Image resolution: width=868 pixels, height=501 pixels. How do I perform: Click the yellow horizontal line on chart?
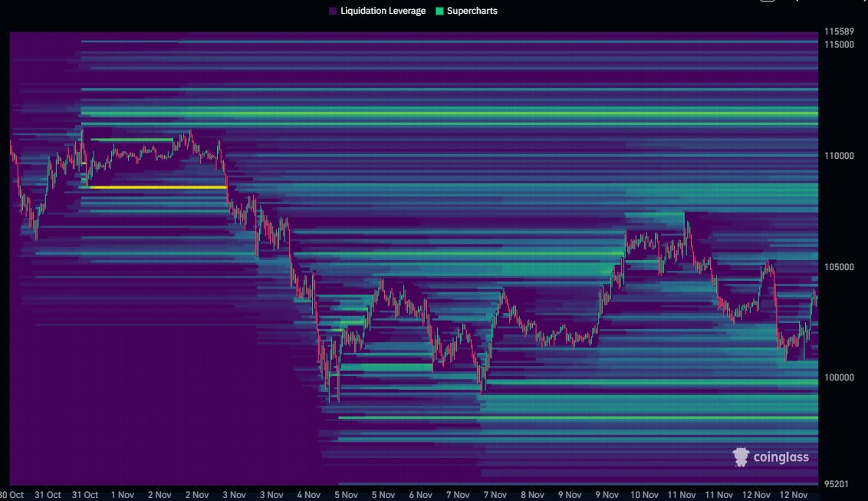click(x=157, y=187)
